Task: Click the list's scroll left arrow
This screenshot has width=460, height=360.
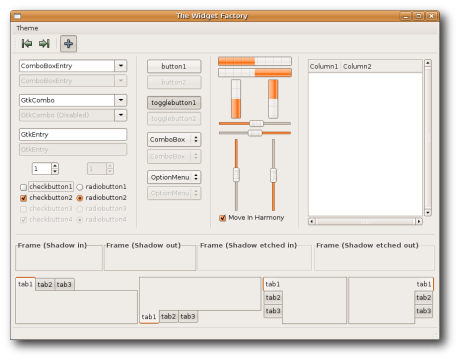Action: pos(312,221)
